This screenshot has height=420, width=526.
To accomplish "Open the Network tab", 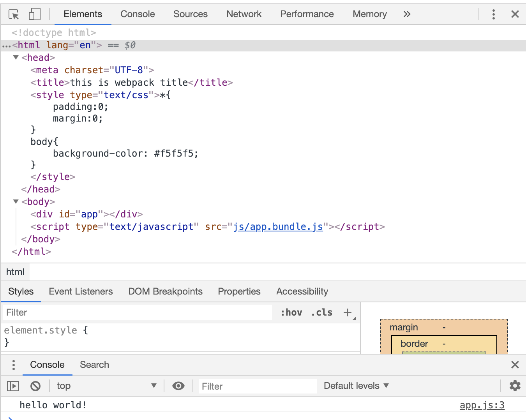I will pyautogui.click(x=244, y=14).
